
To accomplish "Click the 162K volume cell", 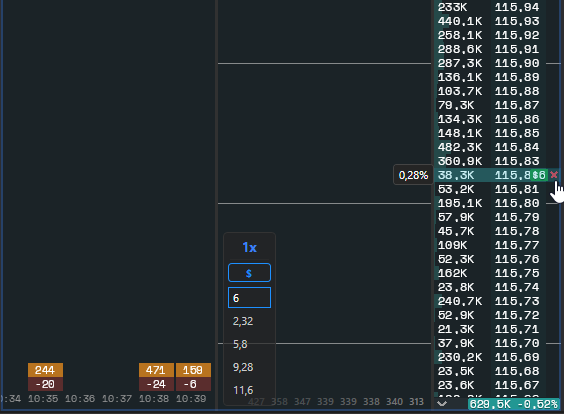I will (452, 273).
